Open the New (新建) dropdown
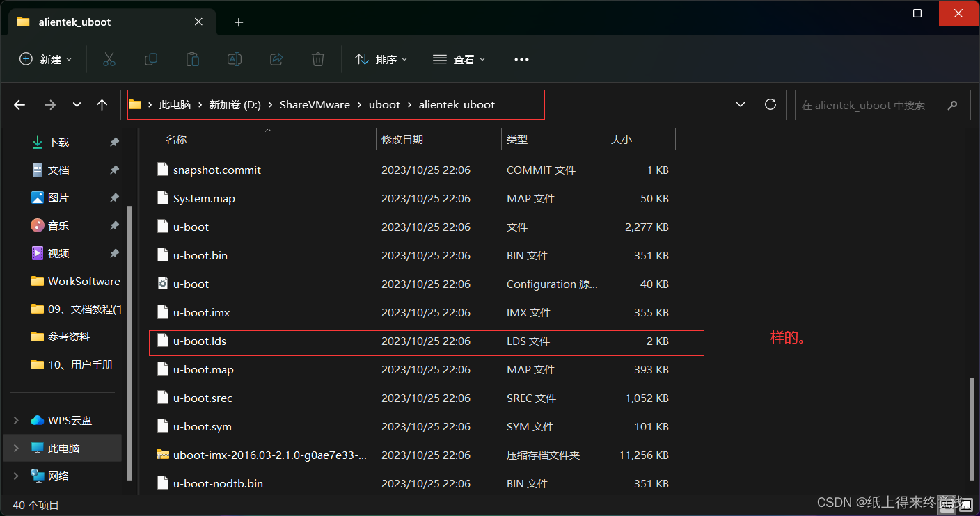This screenshot has height=516, width=980. tap(45, 59)
